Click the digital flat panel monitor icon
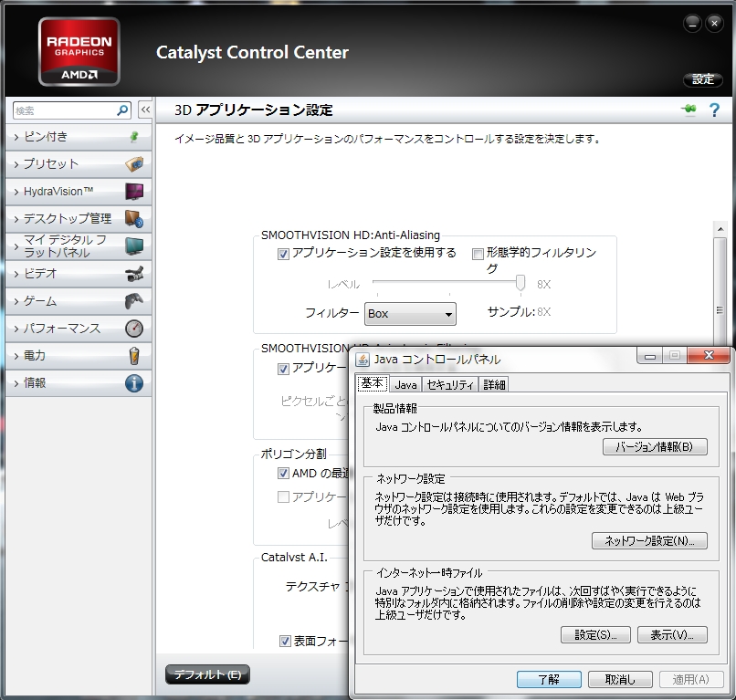Image resolution: width=736 pixels, height=700 pixels. tap(135, 246)
